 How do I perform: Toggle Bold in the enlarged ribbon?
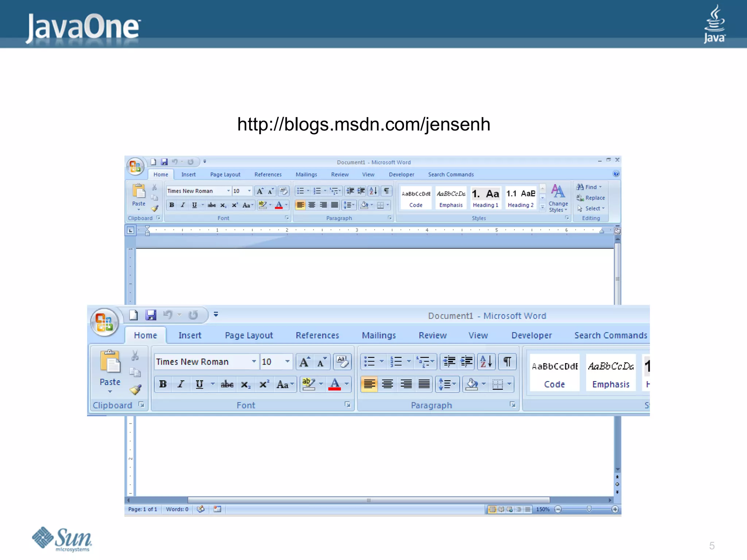(x=163, y=384)
